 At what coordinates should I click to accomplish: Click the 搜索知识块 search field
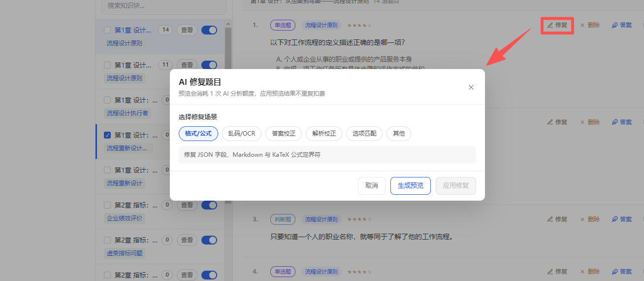click(164, 6)
